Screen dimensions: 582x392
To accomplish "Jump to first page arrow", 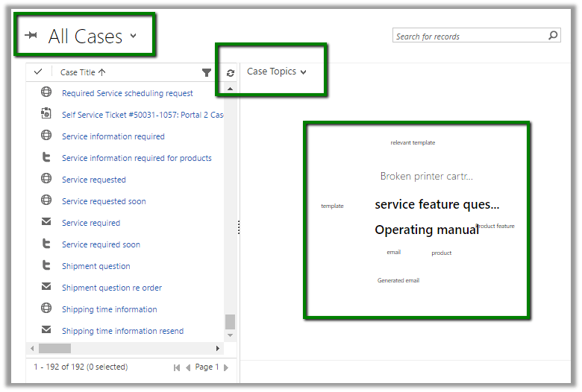I will tap(177, 367).
